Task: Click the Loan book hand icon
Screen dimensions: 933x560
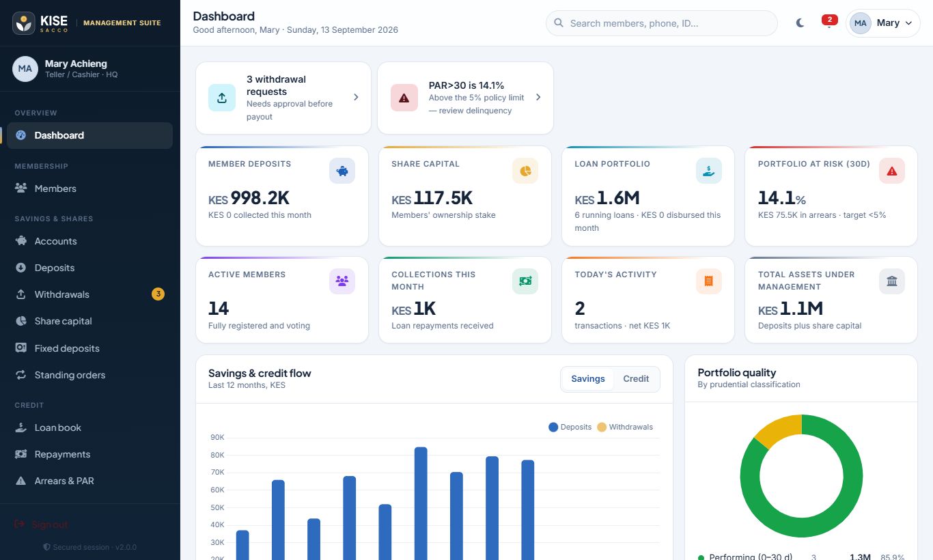Action: click(x=21, y=428)
